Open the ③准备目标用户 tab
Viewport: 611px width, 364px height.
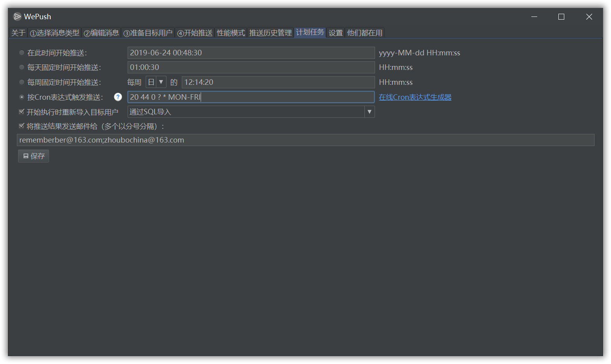click(x=148, y=33)
